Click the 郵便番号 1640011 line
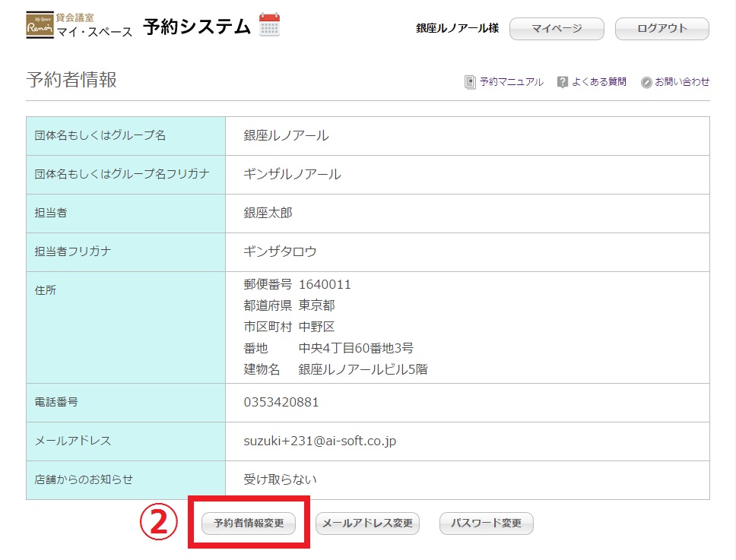This screenshot has width=736, height=560. tap(297, 284)
